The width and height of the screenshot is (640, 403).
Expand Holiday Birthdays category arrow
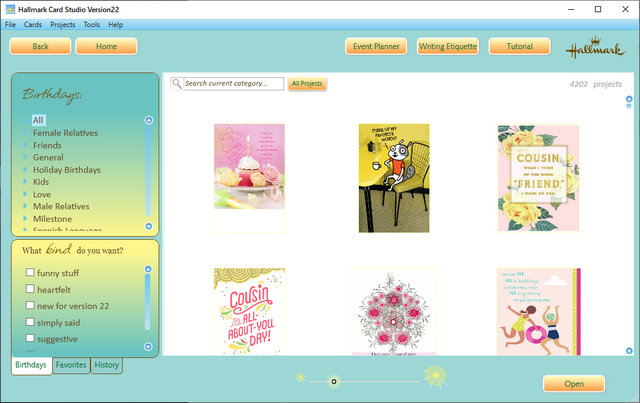pyautogui.click(x=25, y=169)
